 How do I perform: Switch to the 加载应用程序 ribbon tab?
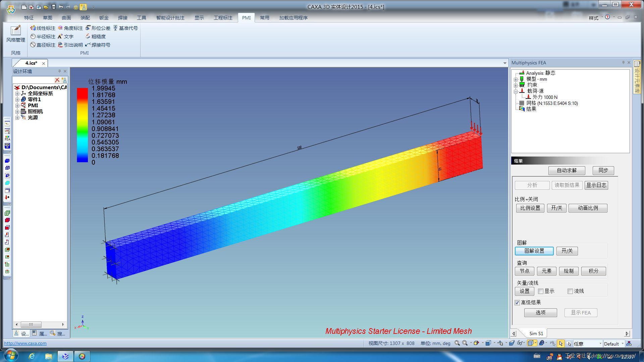click(293, 18)
